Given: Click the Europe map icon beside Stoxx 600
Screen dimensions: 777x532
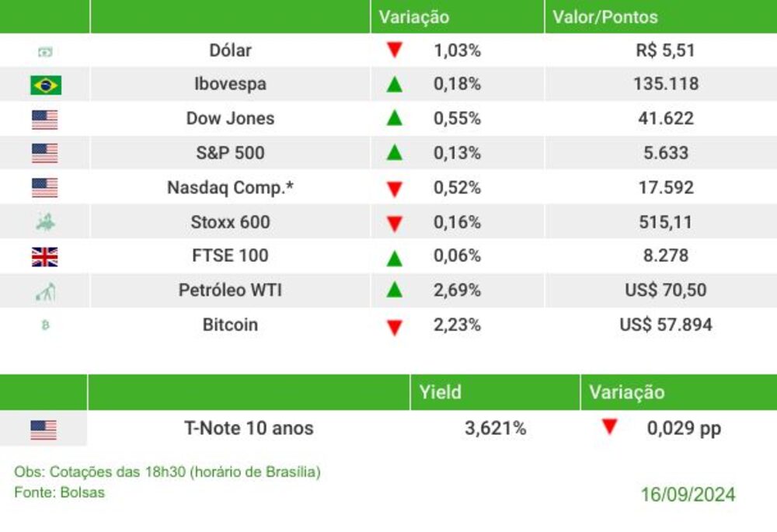Looking at the screenshot, I should (x=46, y=222).
